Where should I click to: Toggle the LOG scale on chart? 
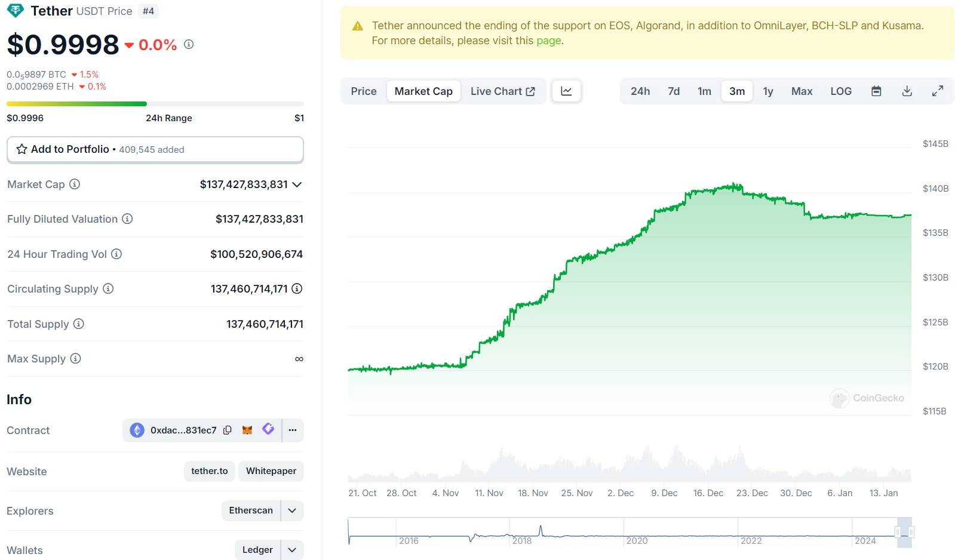pos(840,91)
